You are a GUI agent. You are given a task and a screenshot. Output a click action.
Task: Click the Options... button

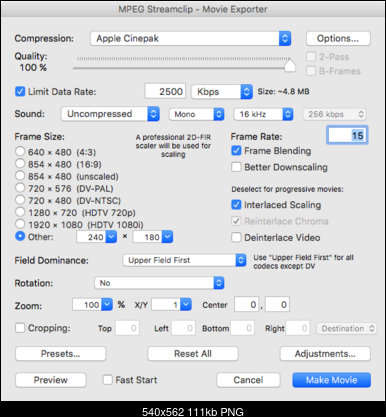[x=338, y=39]
